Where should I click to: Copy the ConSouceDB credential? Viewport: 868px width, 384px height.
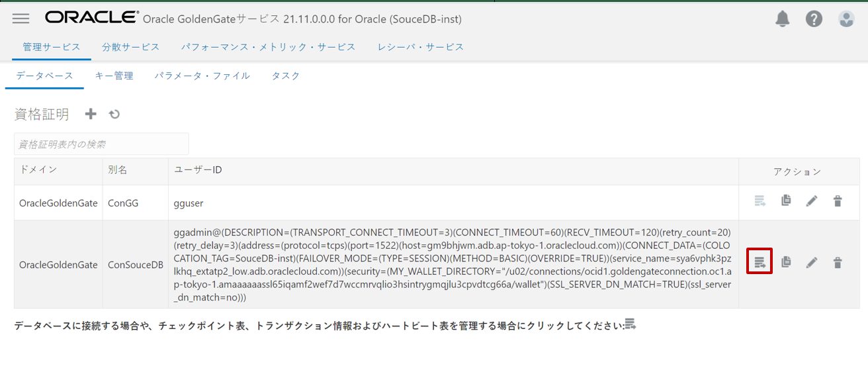(786, 262)
